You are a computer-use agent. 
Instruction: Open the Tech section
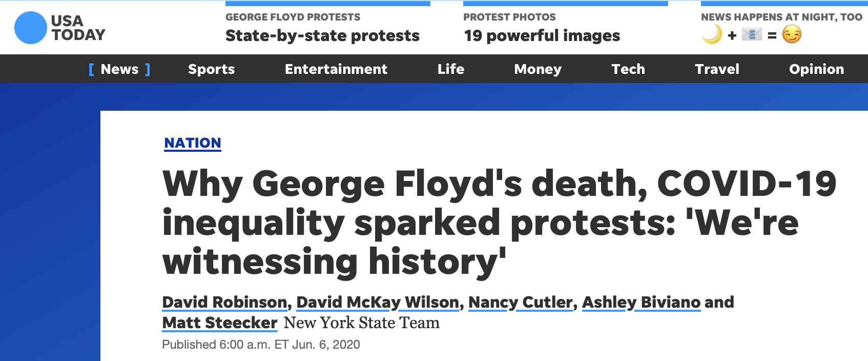click(628, 69)
